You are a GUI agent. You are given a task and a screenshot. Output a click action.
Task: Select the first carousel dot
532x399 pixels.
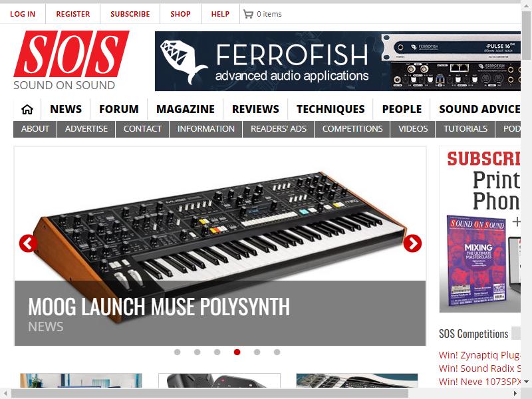[x=177, y=352]
